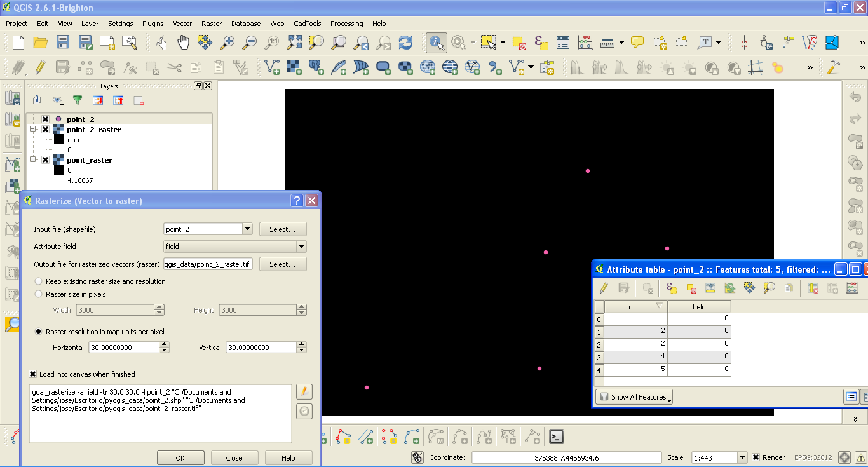The image size is (868, 467).
Task: Open select features tool dropdown arrow
Action: click(503, 43)
